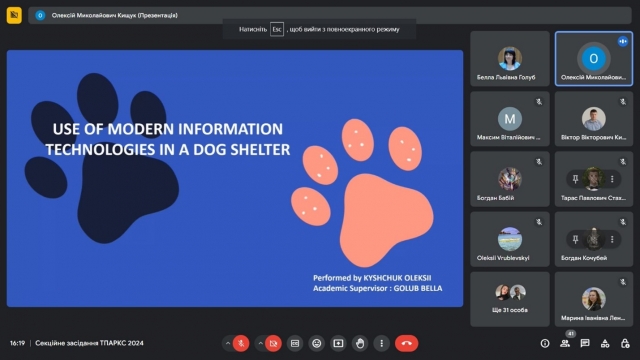Click the muted mic icon on Богдан Кочубей's tile
Image resolution: width=640 pixels, height=360 pixels.
(x=623, y=222)
